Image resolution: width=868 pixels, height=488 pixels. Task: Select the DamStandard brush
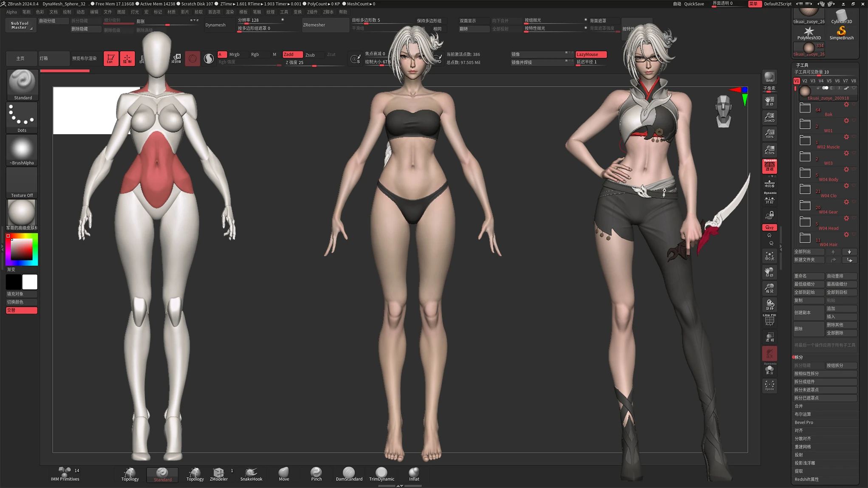349,474
